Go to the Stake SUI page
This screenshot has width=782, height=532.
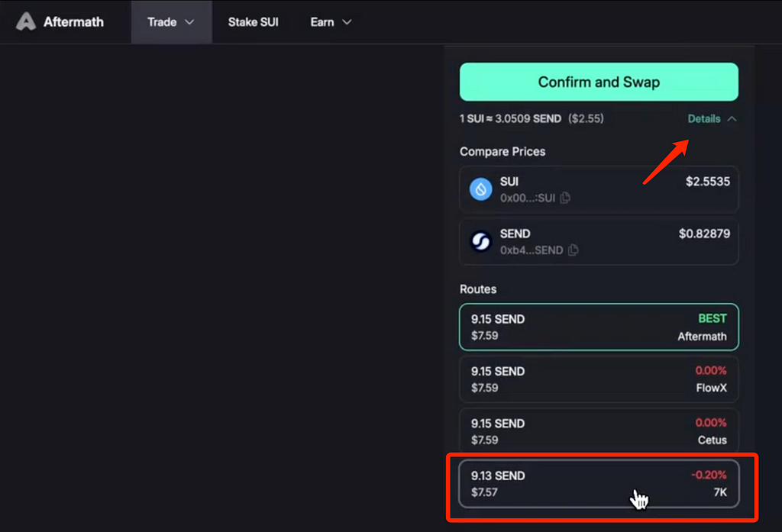[x=254, y=22]
